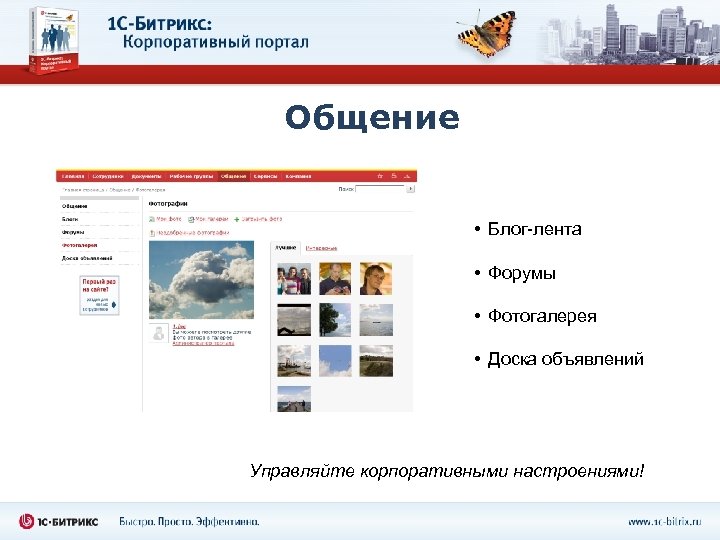
Task: Click the Мои фото icon
Action: (x=152, y=219)
